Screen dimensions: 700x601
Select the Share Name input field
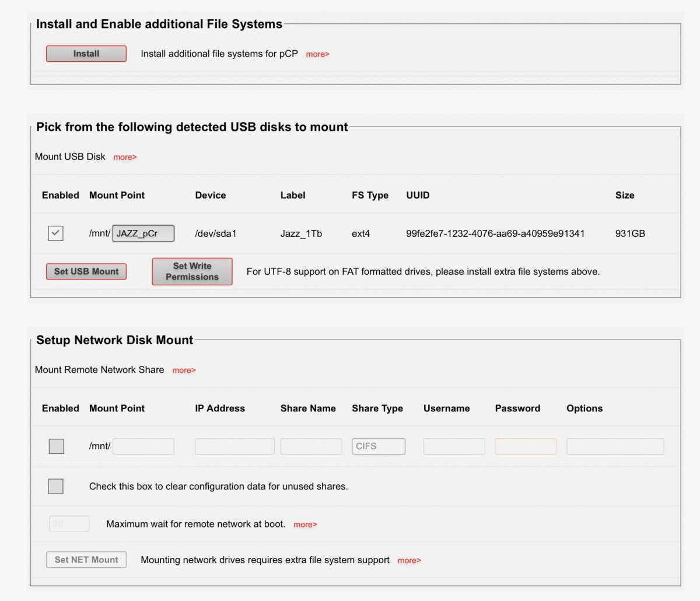tap(311, 446)
